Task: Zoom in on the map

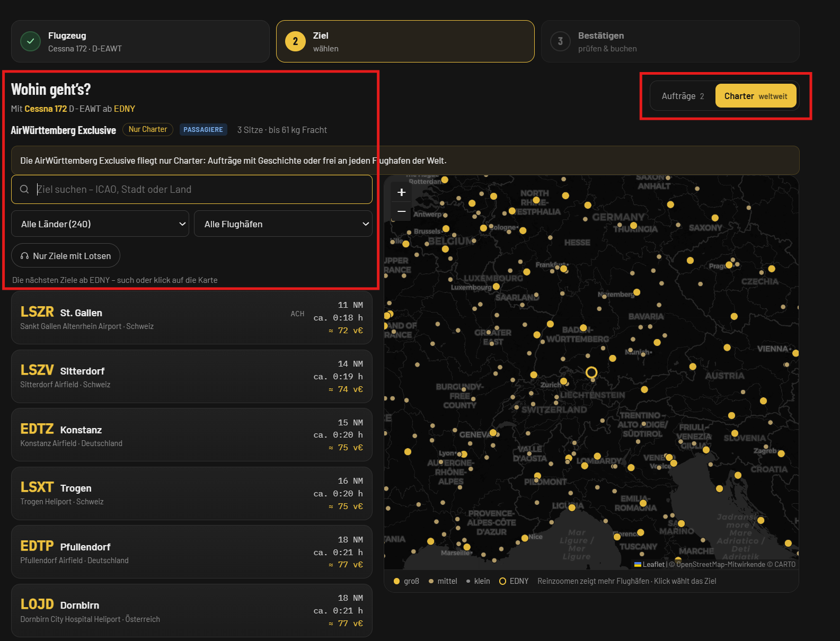Action: [x=402, y=192]
